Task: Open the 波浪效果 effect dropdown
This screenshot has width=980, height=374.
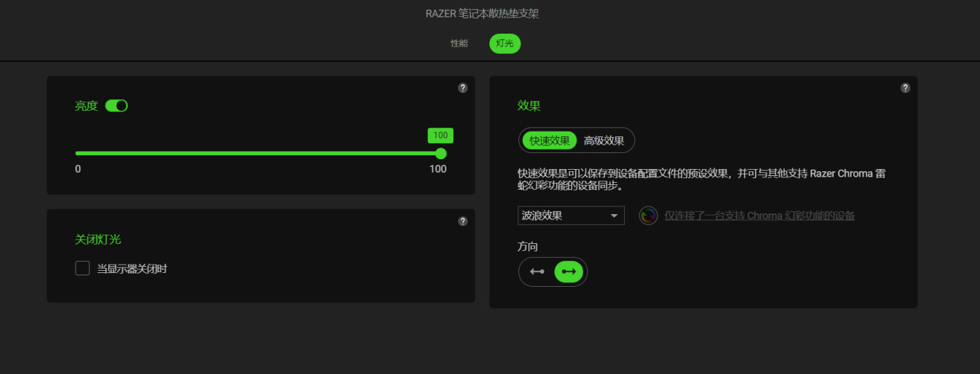Action: tap(571, 216)
